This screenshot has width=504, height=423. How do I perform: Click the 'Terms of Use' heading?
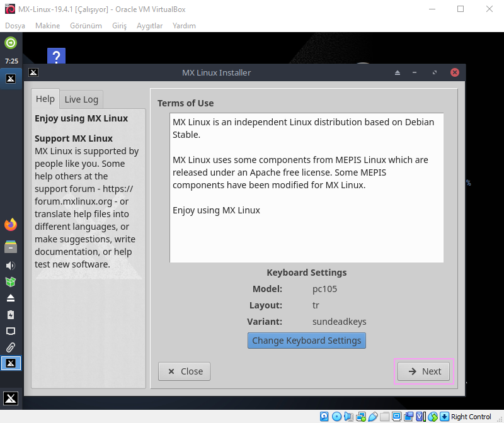[185, 103]
